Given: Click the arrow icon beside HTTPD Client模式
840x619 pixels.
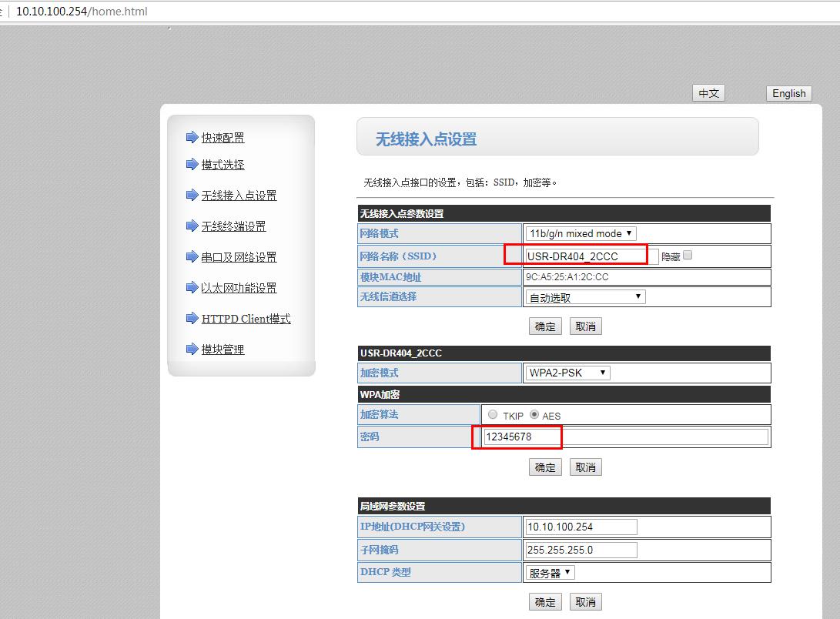Looking at the screenshot, I should pos(192,318).
